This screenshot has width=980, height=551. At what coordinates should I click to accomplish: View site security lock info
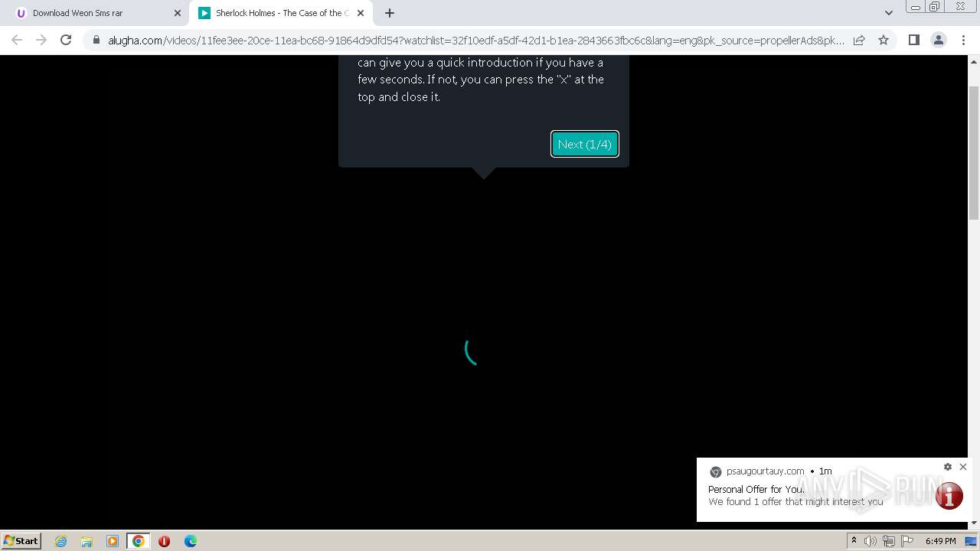(96, 41)
